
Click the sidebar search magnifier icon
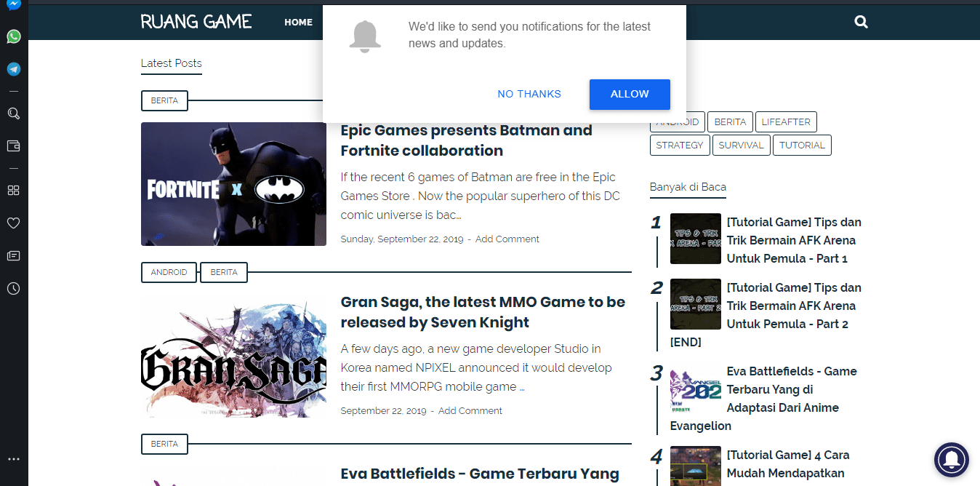14,113
